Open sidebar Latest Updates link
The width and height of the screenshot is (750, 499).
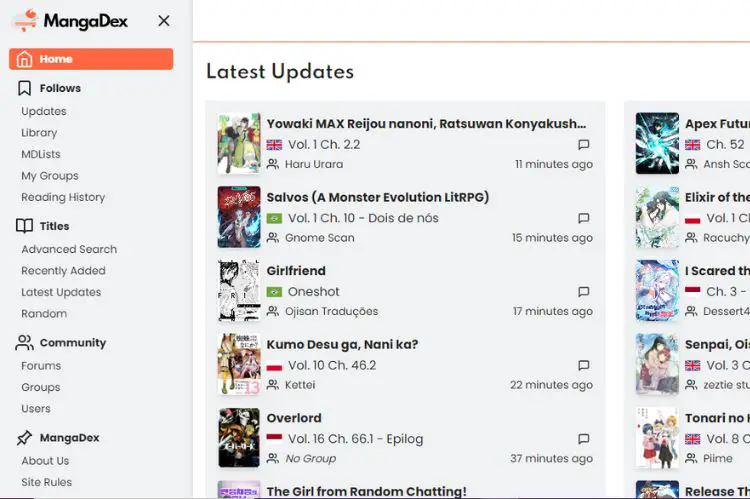[61, 292]
